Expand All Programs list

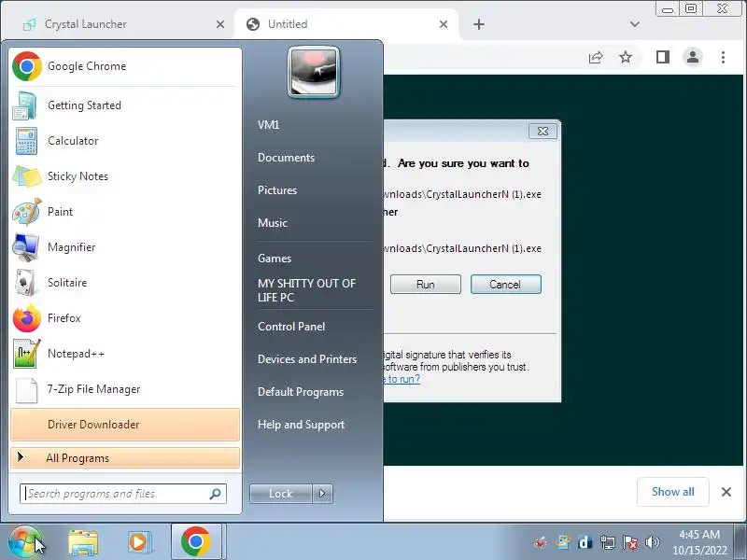click(125, 458)
